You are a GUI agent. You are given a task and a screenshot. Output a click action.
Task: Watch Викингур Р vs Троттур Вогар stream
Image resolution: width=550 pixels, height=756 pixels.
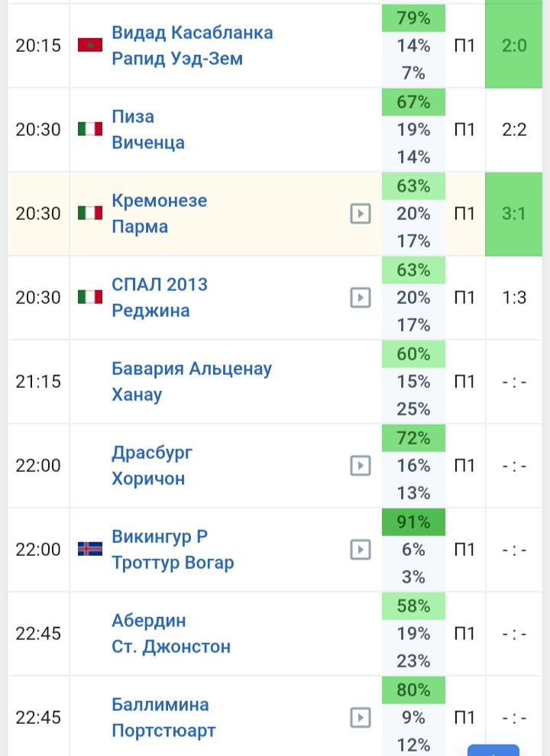coord(360,550)
